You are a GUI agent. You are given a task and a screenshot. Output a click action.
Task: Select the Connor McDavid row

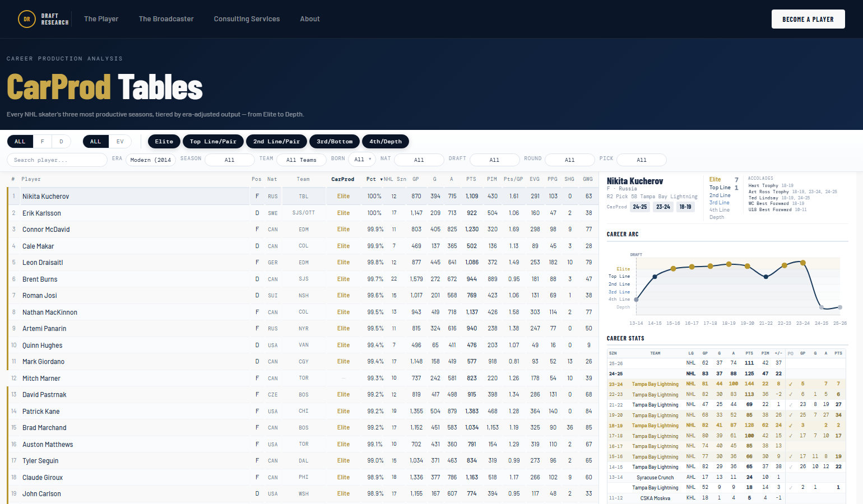tap(46, 230)
